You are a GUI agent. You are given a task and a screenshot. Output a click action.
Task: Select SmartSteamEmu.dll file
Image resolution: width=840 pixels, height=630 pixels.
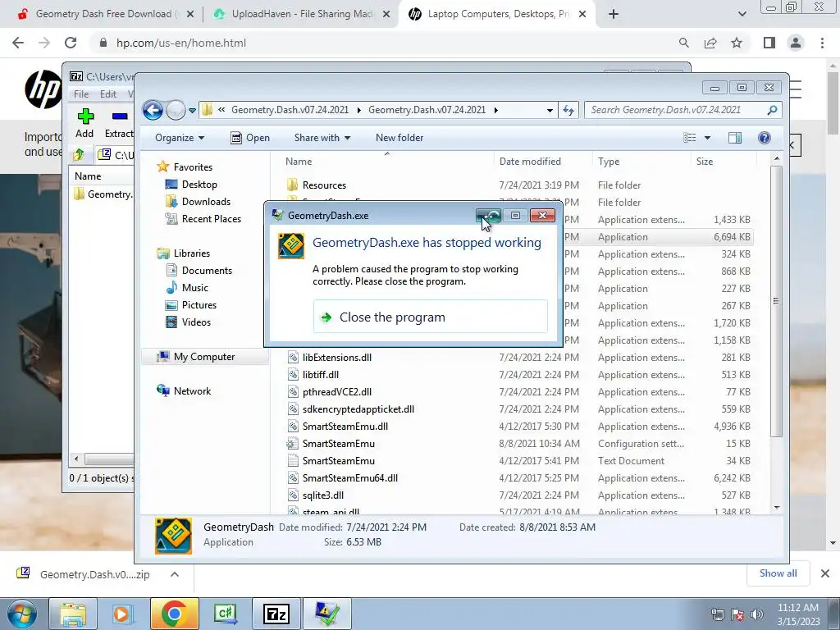345,427
